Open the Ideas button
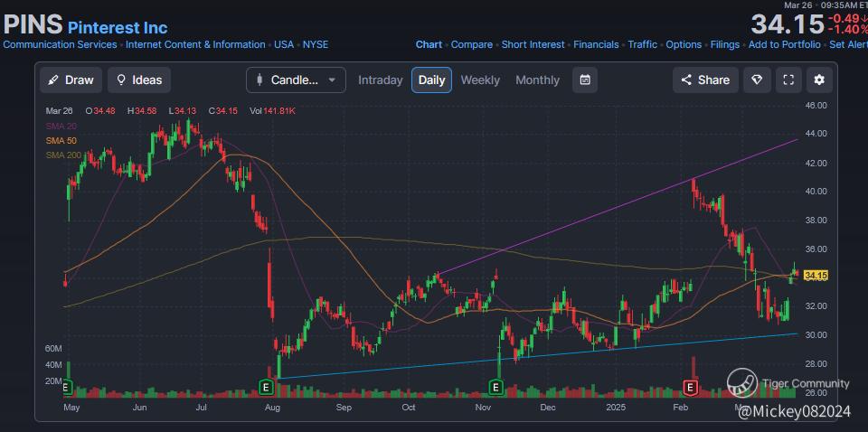The width and height of the screenshot is (868, 432). (x=139, y=80)
